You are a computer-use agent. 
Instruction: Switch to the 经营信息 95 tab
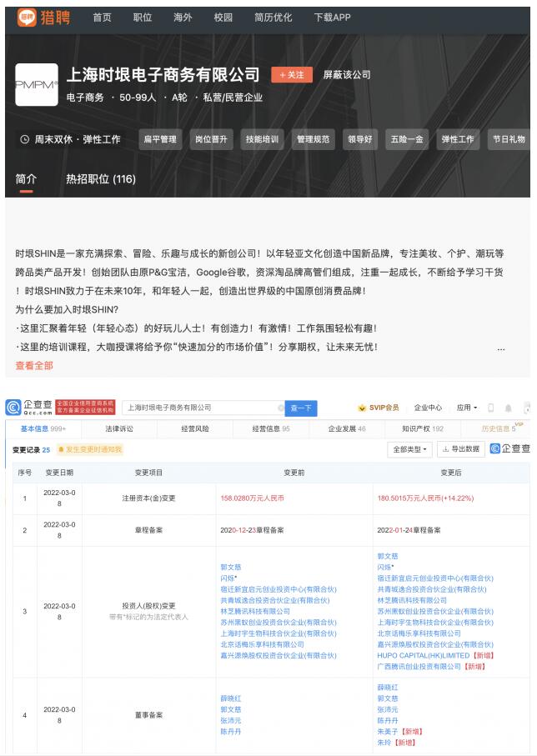coord(271,428)
